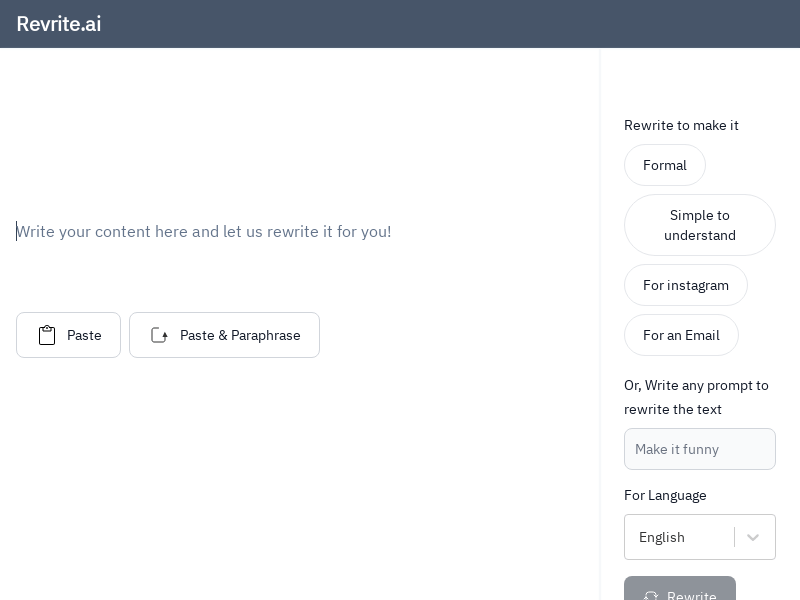Image resolution: width=800 pixels, height=600 pixels.
Task: Expand language list via chevron arrow
Action: pyautogui.click(x=753, y=537)
